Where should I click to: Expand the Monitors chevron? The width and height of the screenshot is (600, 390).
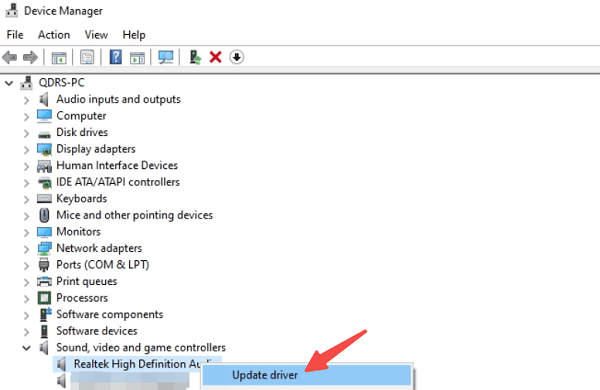(26, 232)
